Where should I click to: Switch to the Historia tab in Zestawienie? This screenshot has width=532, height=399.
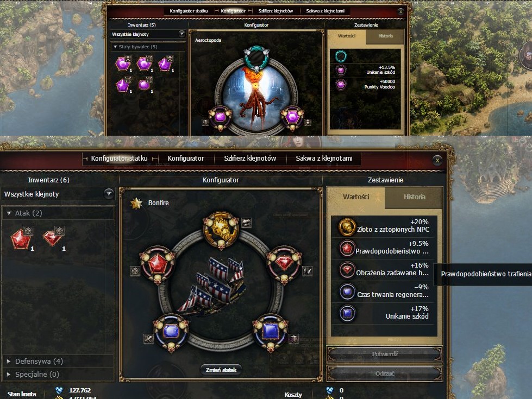[x=414, y=197]
